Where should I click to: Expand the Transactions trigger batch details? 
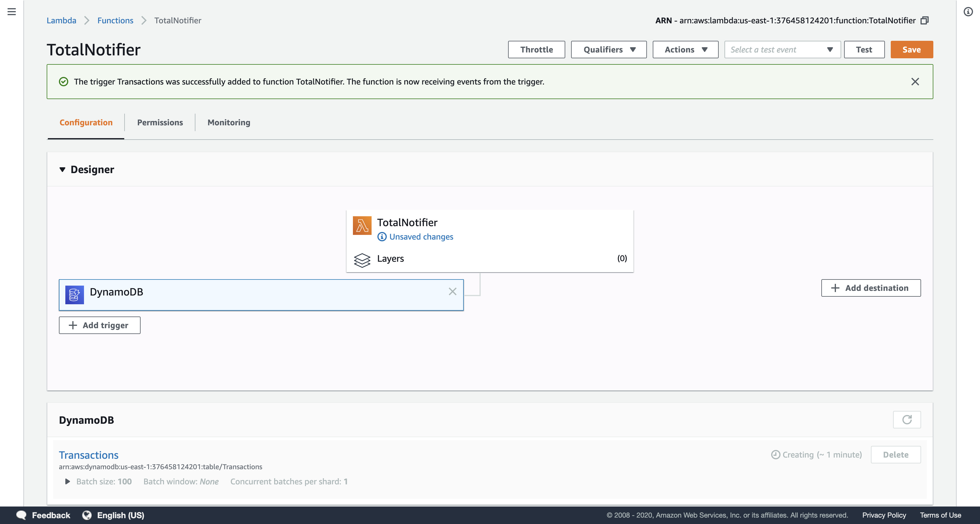tap(67, 481)
